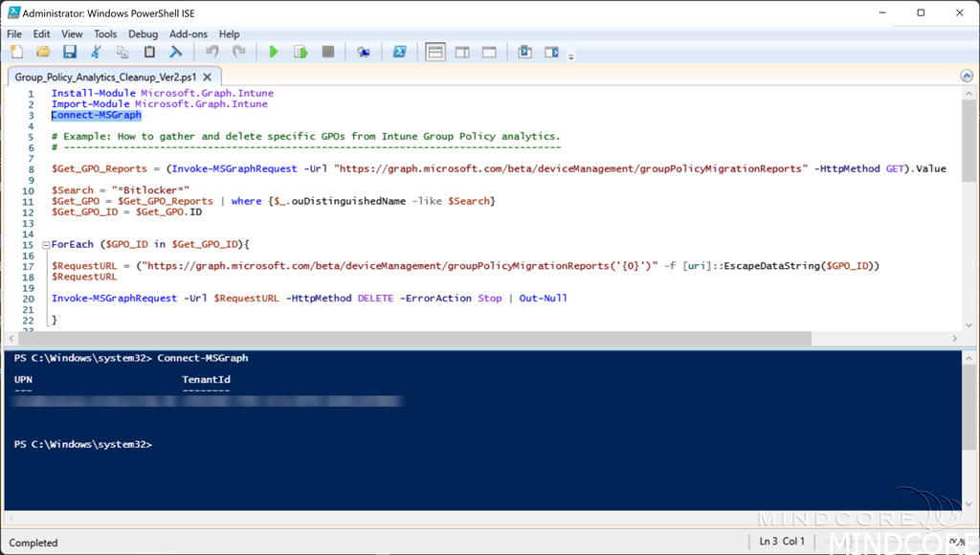Open the Add-ons menu
Screen dimensions: 980x555
pos(189,33)
